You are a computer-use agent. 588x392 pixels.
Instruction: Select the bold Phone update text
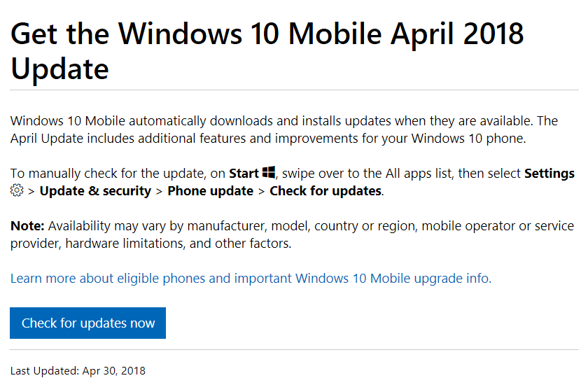(211, 191)
